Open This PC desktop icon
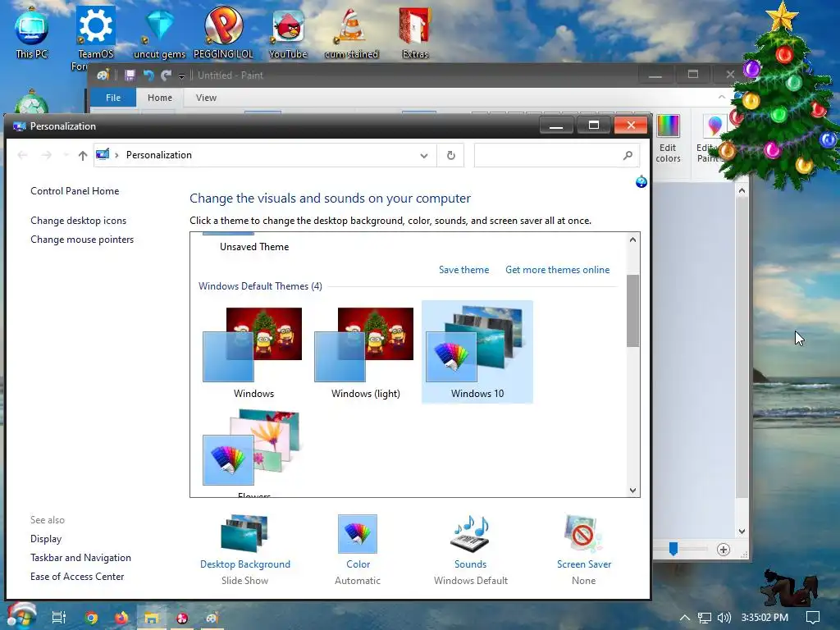 pos(32,33)
